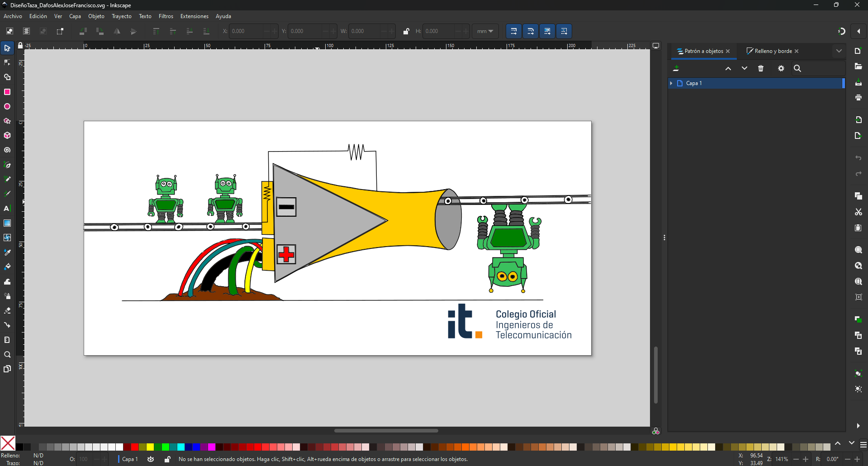Image resolution: width=868 pixels, height=466 pixels.
Task: Select the Connector tool
Action: point(7,325)
